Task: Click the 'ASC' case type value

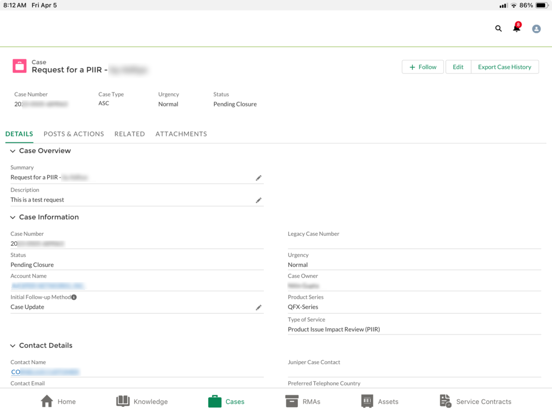Action: 104,103
